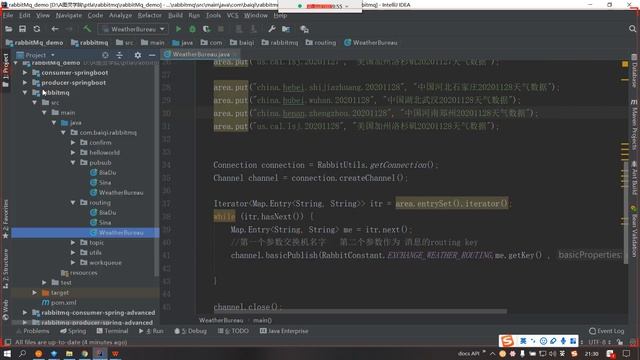Expand the target folder
The image size is (640, 360).
click(35, 293)
